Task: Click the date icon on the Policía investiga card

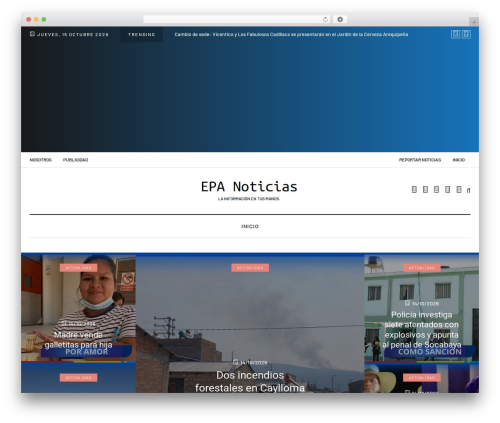Action: (x=407, y=303)
